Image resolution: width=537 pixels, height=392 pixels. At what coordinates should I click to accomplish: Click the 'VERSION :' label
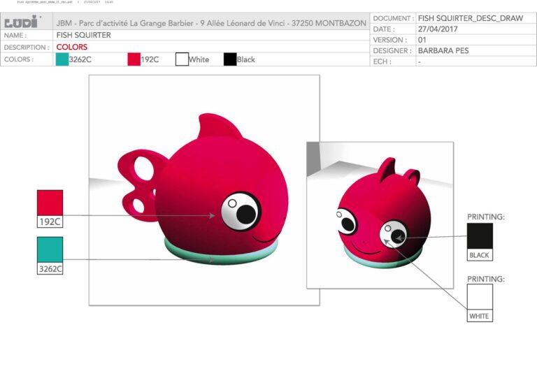(x=390, y=40)
